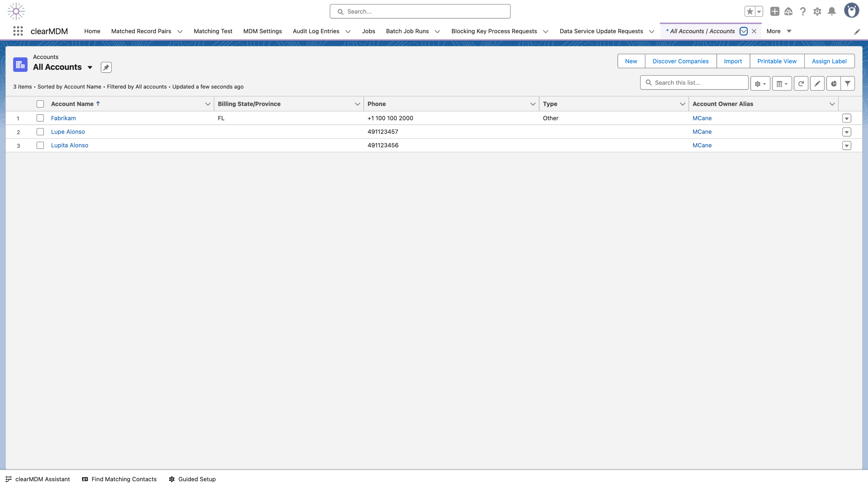Click the Discover Companies button
Viewport: 868px width, 488px height.
[x=680, y=61]
